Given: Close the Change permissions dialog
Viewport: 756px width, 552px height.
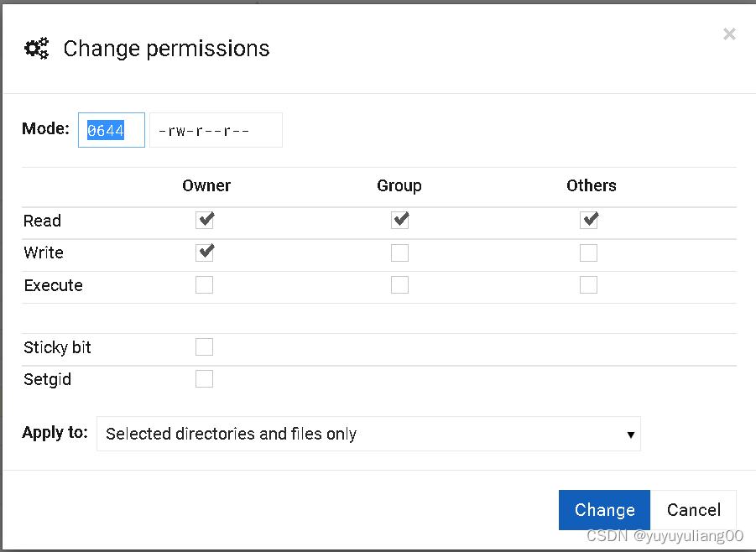Looking at the screenshot, I should tap(728, 34).
